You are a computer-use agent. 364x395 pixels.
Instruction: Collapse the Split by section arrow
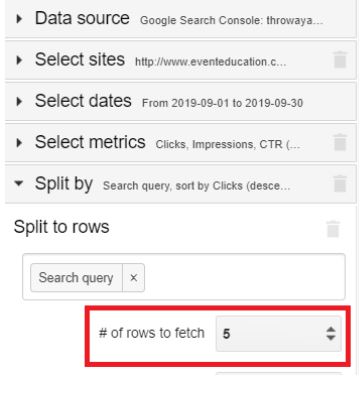[x=19, y=183]
